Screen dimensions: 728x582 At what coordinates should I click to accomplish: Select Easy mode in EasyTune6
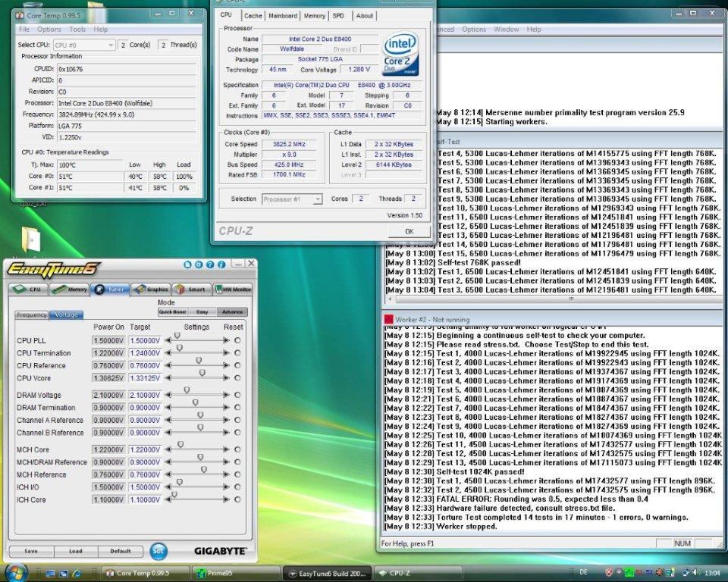pyautogui.click(x=202, y=312)
